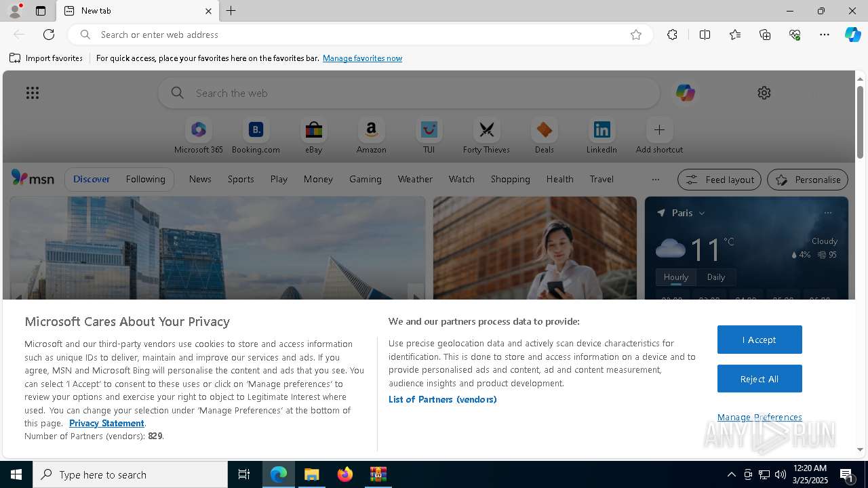Add this page to favorites star

pos(636,35)
